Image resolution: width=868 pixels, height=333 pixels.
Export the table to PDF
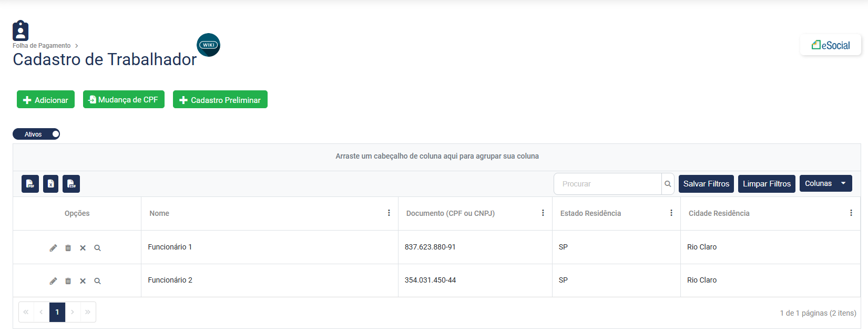tap(30, 184)
